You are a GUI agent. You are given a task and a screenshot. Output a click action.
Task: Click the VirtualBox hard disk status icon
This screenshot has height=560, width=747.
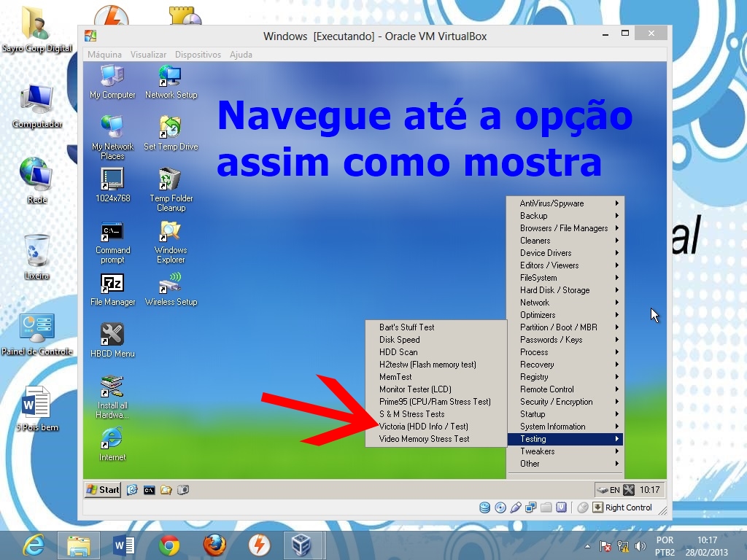[484, 507]
